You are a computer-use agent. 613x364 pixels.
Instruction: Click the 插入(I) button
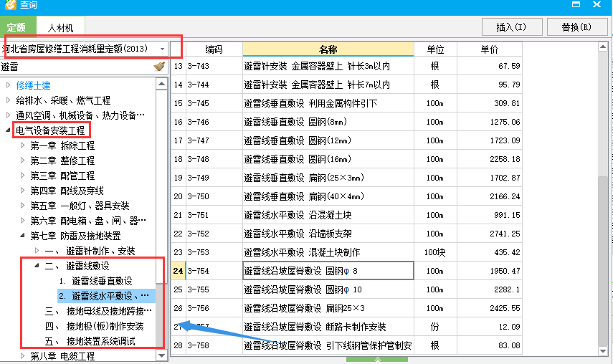[512, 27]
